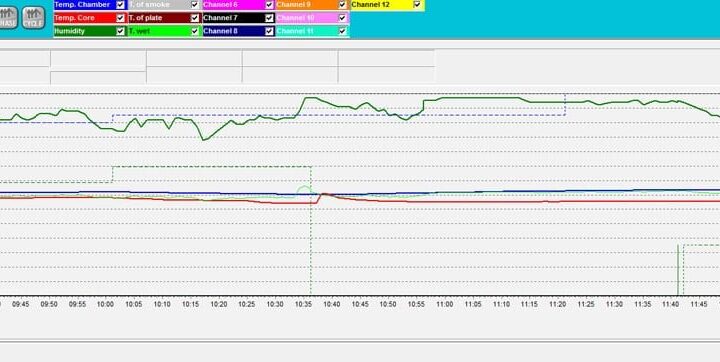This screenshot has width=720, height=362.
Task: Toggle the Channel 10 checkbox
Action: 342,18
